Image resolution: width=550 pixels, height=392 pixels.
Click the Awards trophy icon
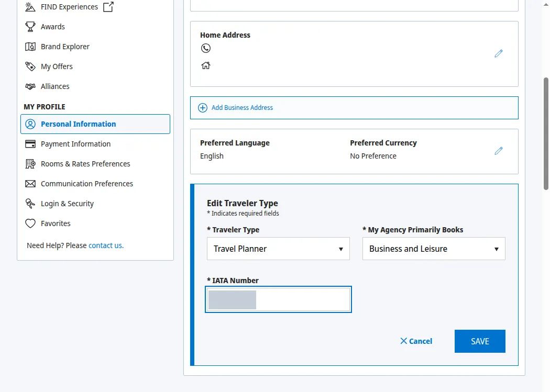point(30,27)
